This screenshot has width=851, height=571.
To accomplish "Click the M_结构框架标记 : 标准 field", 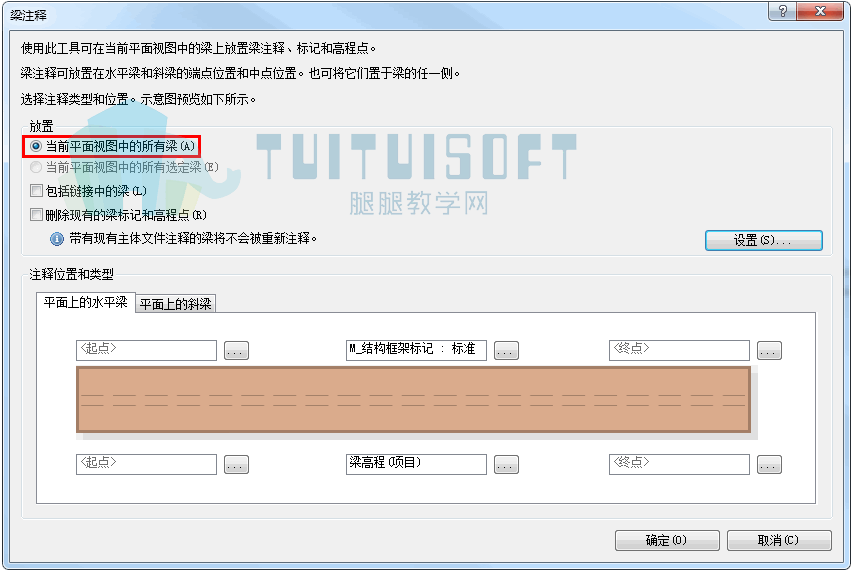I will pos(416,350).
